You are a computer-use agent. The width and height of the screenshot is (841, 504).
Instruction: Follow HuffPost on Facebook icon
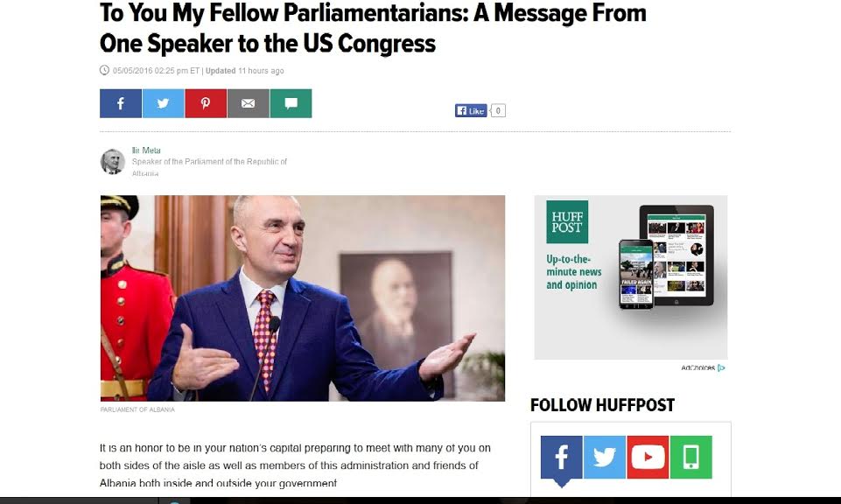pyautogui.click(x=561, y=458)
